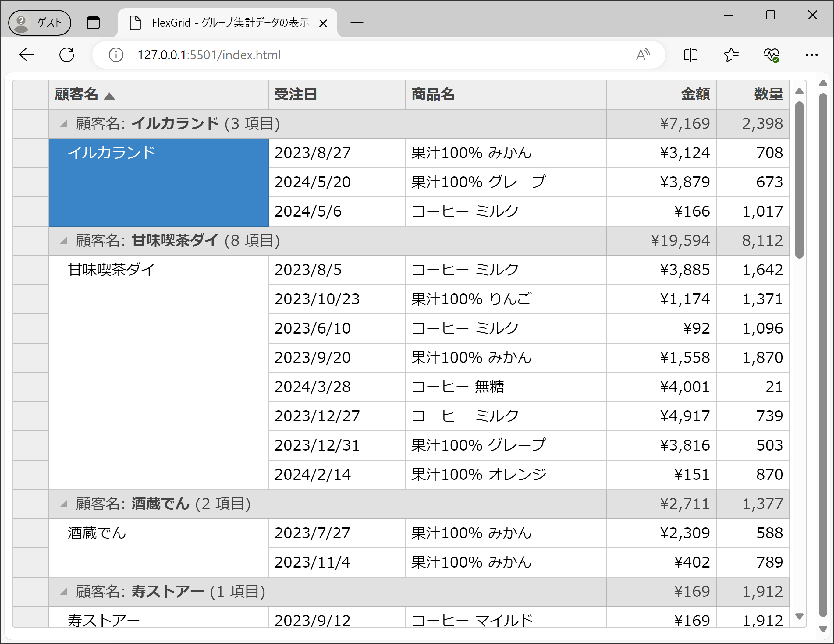Collapse the 酒蔵でん group row
The height and width of the screenshot is (644, 834).
pyautogui.click(x=63, y=504)
